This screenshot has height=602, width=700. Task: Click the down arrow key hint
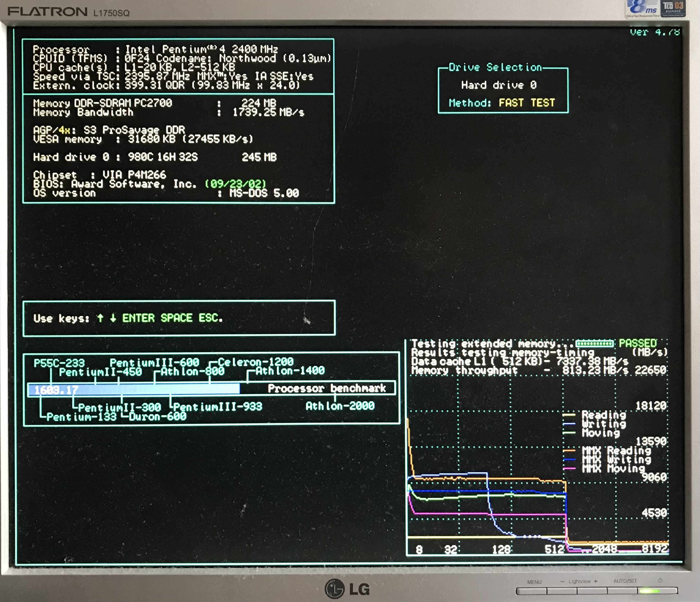113,318
